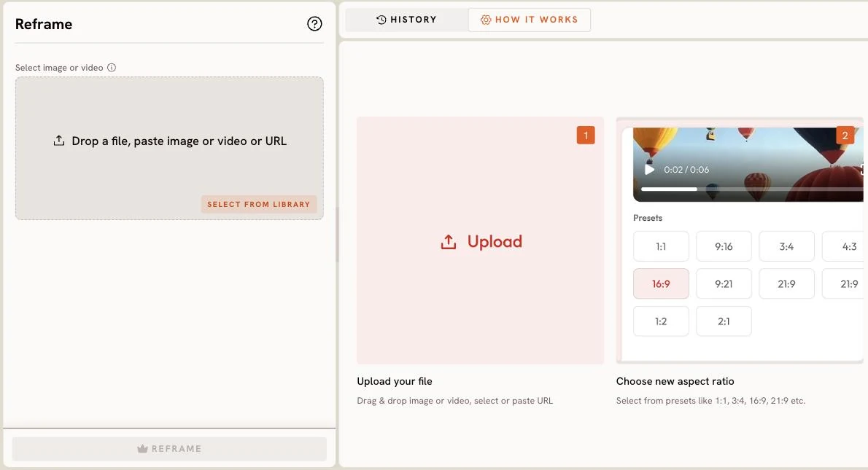Select the 1:1 aspect ratio preset
This screenshot has height=470, width=868.
tap(661, 246)
